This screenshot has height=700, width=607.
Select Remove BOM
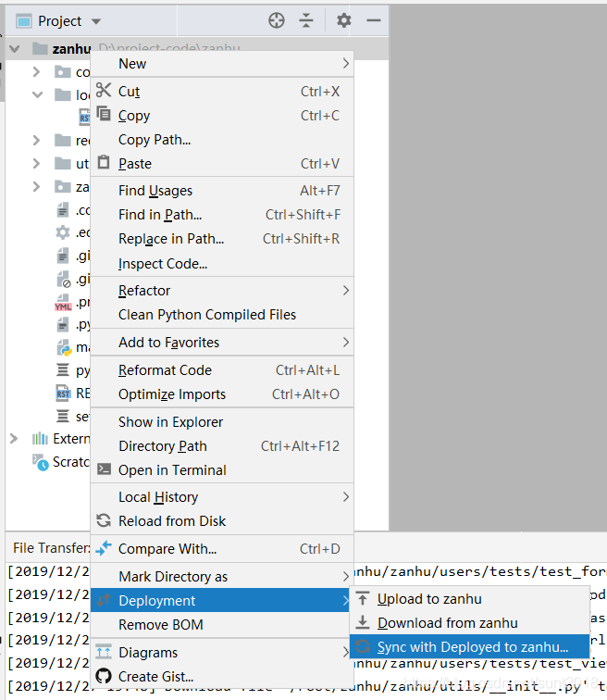(x=222, y=625)
